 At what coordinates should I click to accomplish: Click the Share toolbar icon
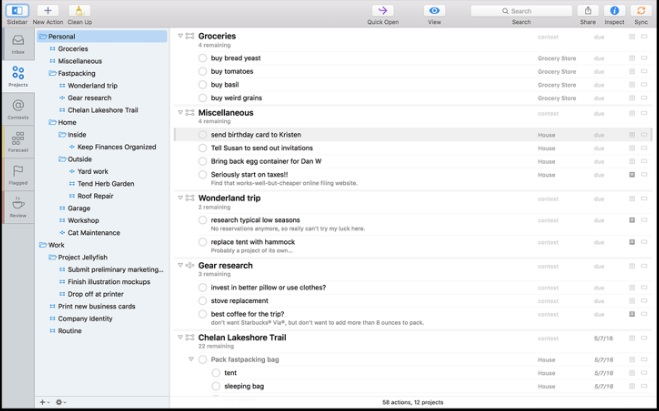pos(588,11)
